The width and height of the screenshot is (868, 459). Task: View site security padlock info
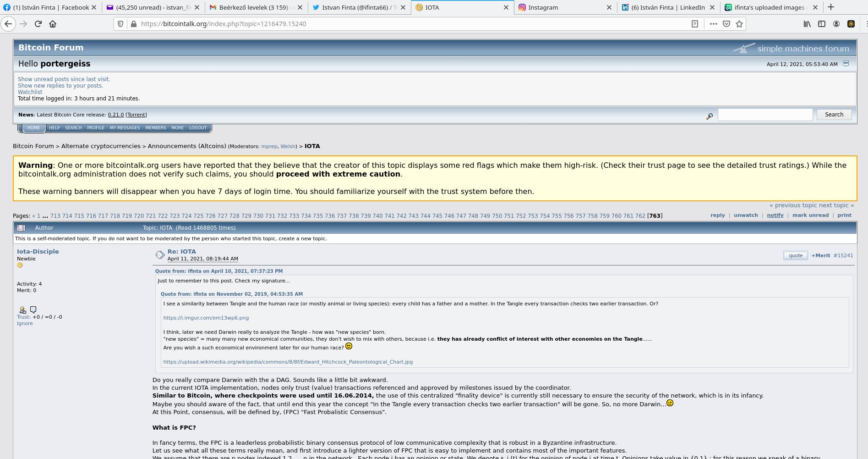pos(133,24)
